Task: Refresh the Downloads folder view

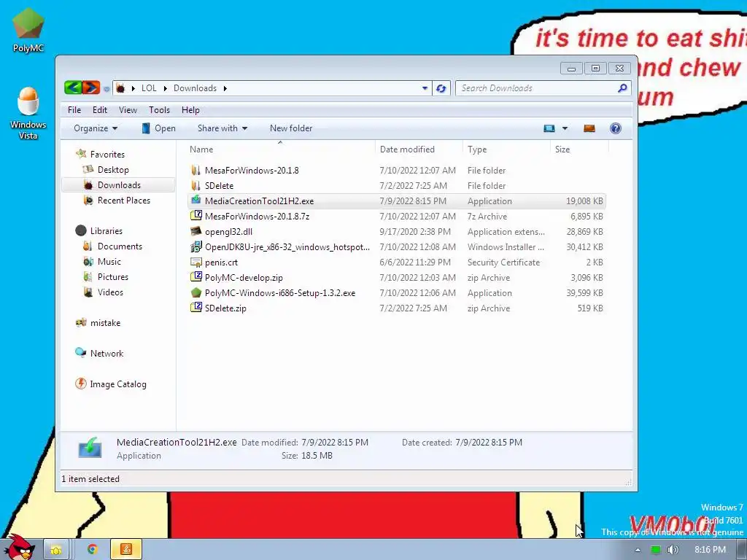Action: coord(441,88)
